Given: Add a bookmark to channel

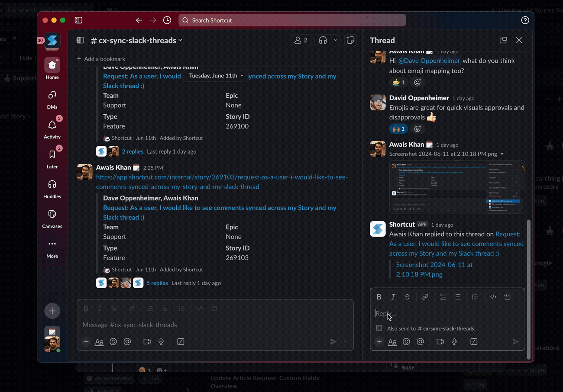Looking at the screenshot, I should pyautogui.click(x=101, y=59).
